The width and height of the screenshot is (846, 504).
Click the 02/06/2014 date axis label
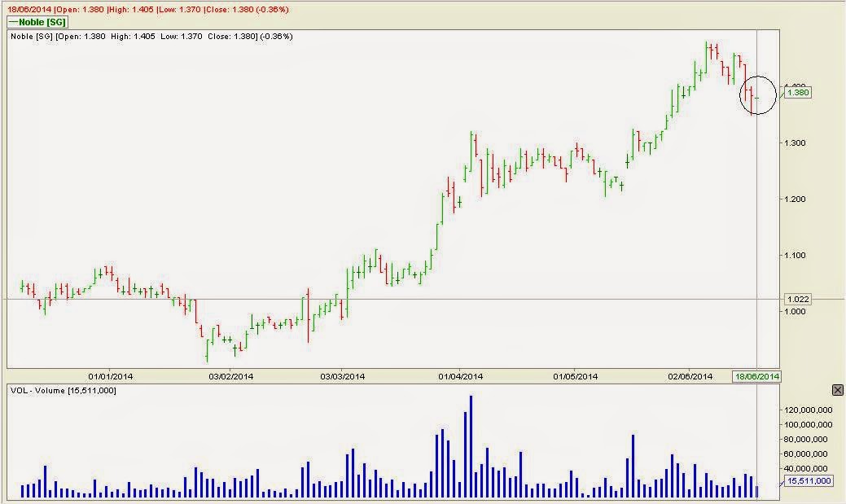[x=690, y=376]
